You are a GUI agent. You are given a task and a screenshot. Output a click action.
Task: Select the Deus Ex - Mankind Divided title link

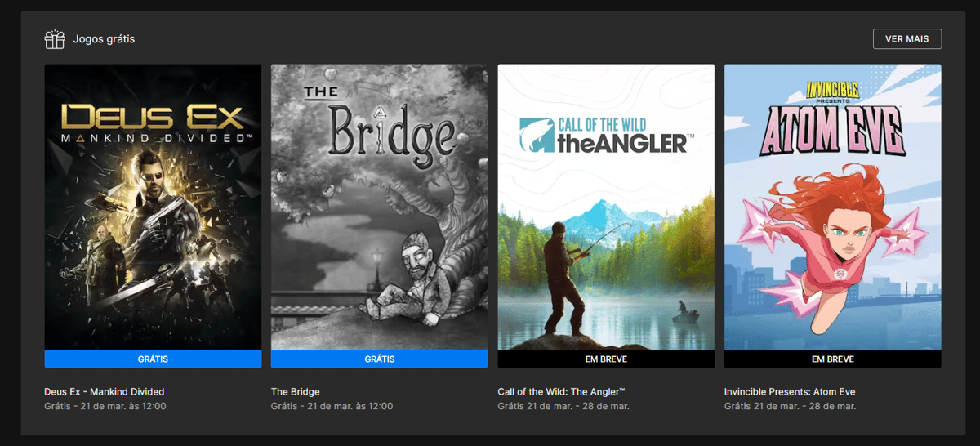105,391
